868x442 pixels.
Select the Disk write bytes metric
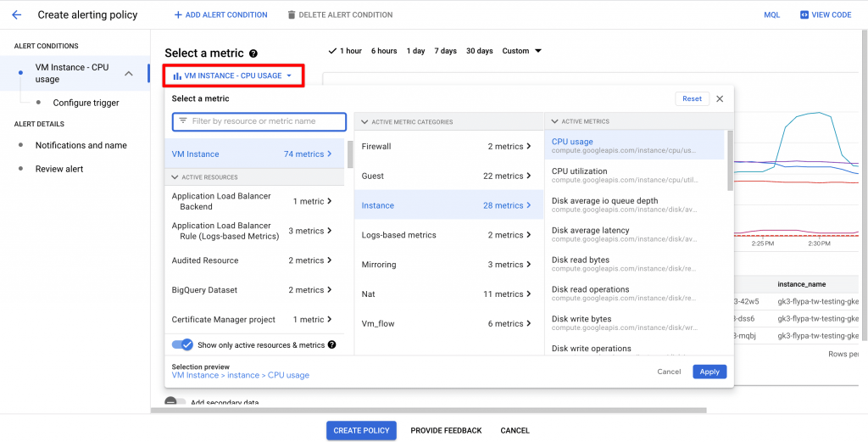click(x=635, y=323)
